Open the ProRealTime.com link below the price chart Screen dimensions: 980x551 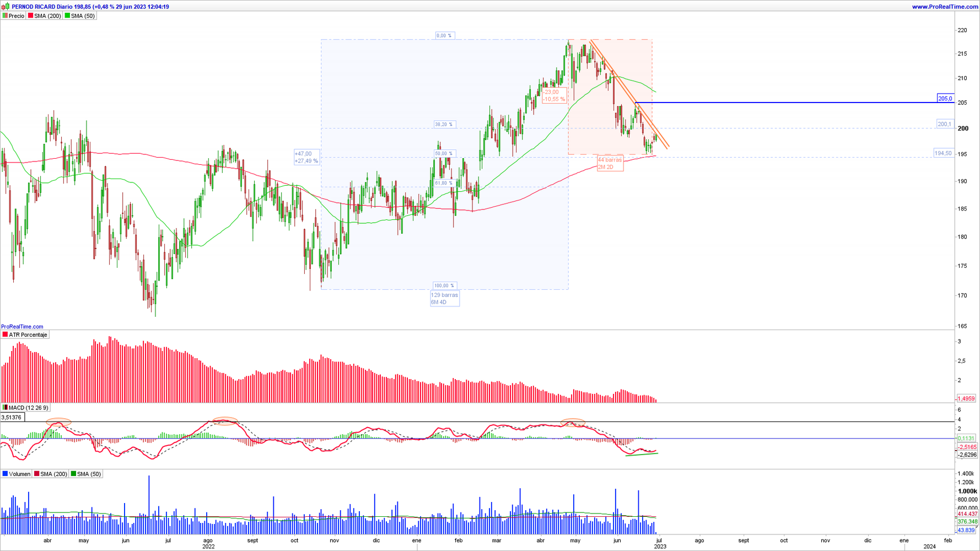pos(22,327)
